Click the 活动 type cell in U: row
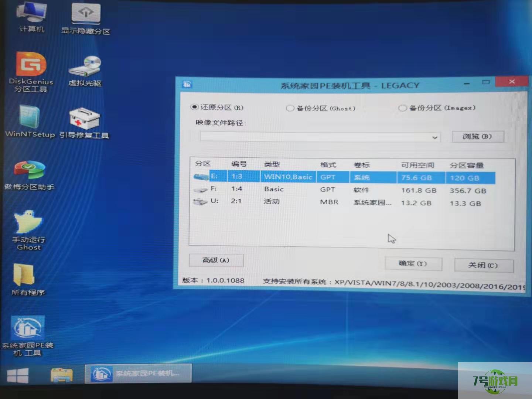The image size is (532, 399). 272,201
